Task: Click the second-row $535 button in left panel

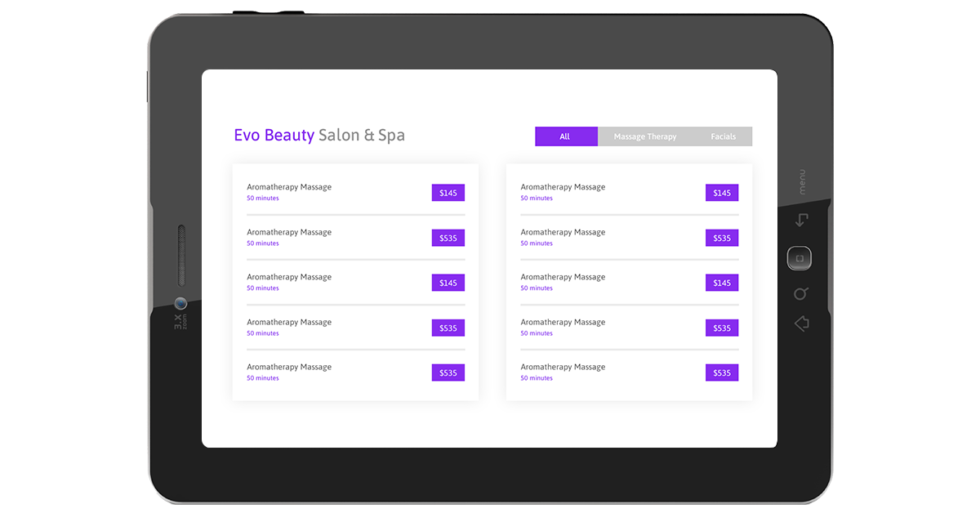Action: click(x=448, y=238)
